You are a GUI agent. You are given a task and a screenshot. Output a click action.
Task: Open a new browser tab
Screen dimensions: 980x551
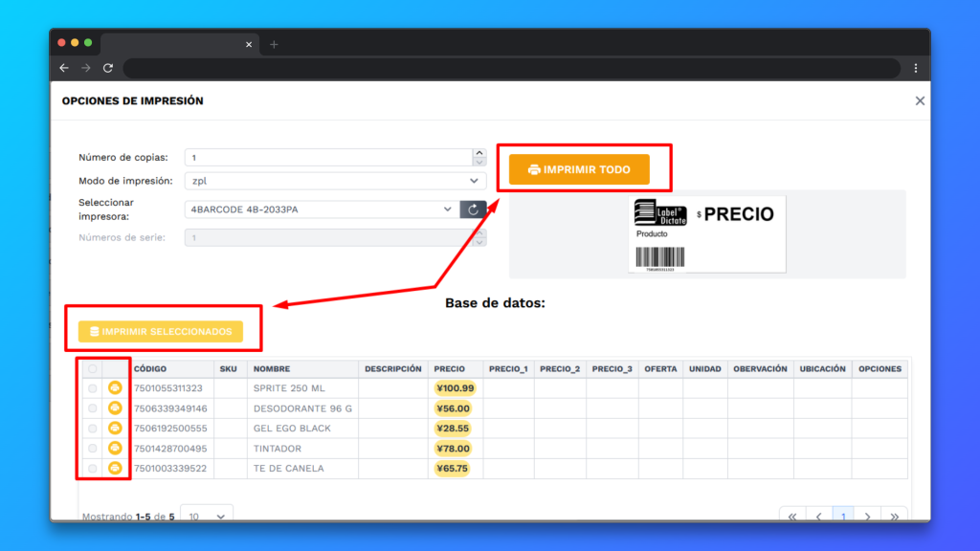(274, 44)
